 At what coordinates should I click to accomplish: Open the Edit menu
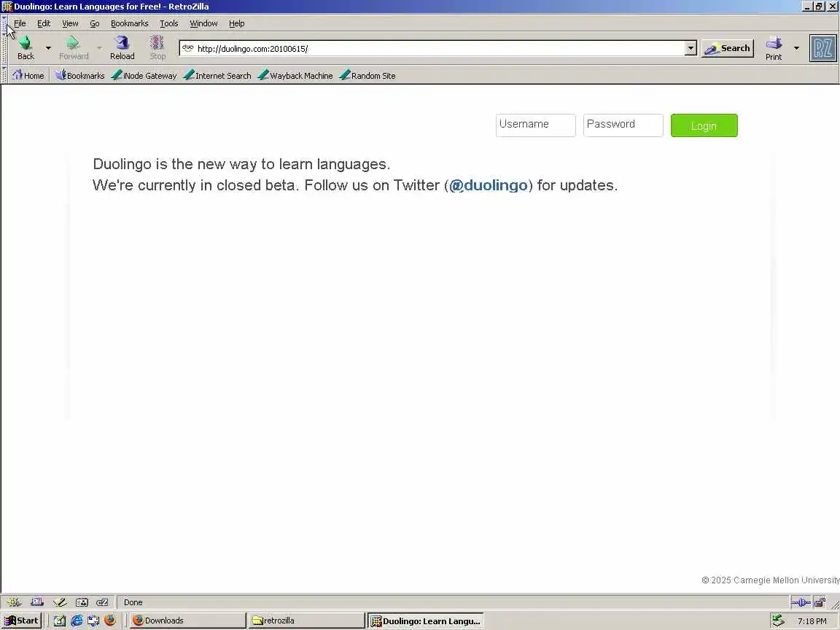[x=44, y=23]
